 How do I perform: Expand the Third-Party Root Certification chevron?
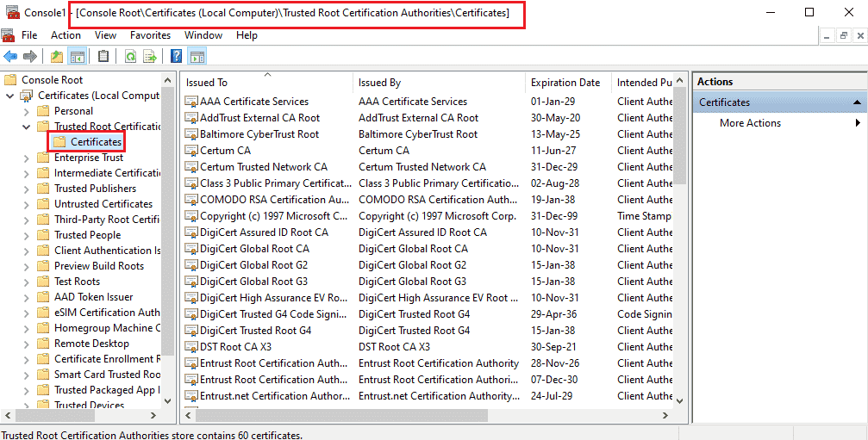pos(27,220)
